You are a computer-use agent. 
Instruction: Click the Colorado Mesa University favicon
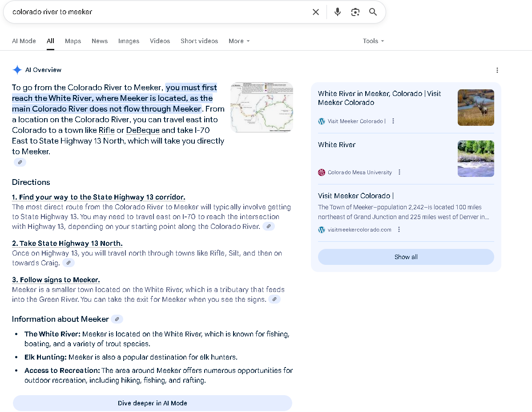(321, 172)
